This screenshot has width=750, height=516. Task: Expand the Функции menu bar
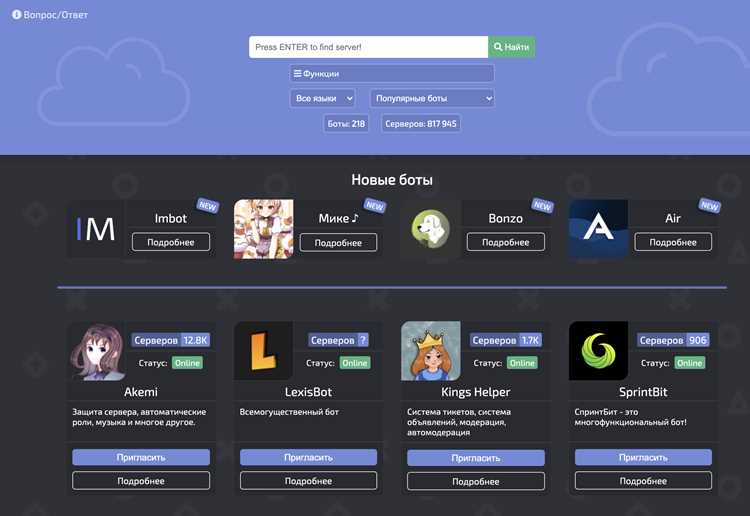392,74
